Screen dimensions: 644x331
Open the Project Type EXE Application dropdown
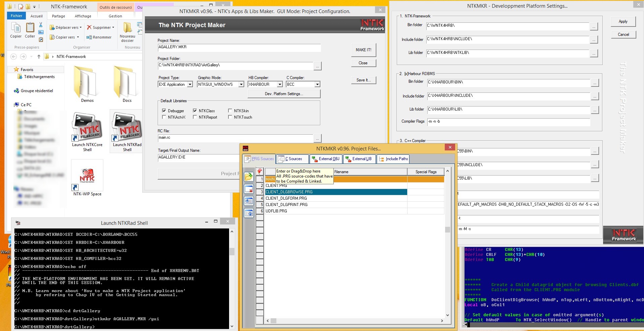pos(190,84)
